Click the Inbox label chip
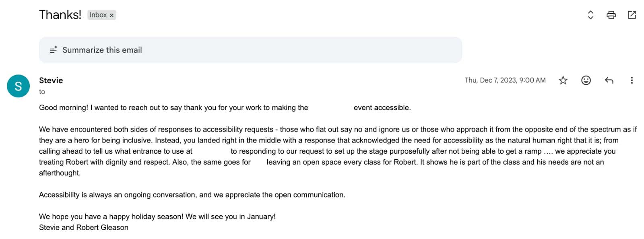The image size is (644, 239). tap(98, 15)
